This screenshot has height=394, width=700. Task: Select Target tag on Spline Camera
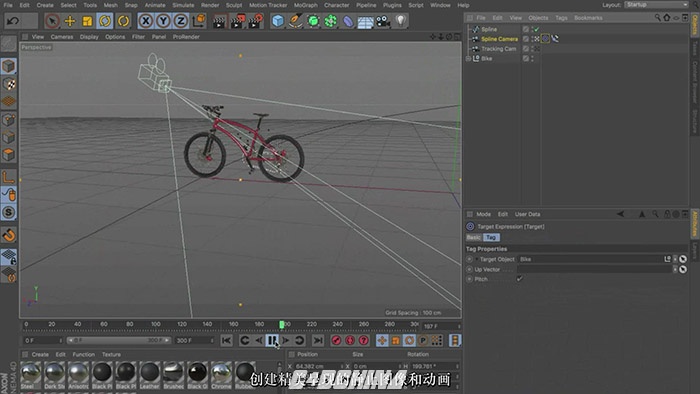click(x=545, y=39)
